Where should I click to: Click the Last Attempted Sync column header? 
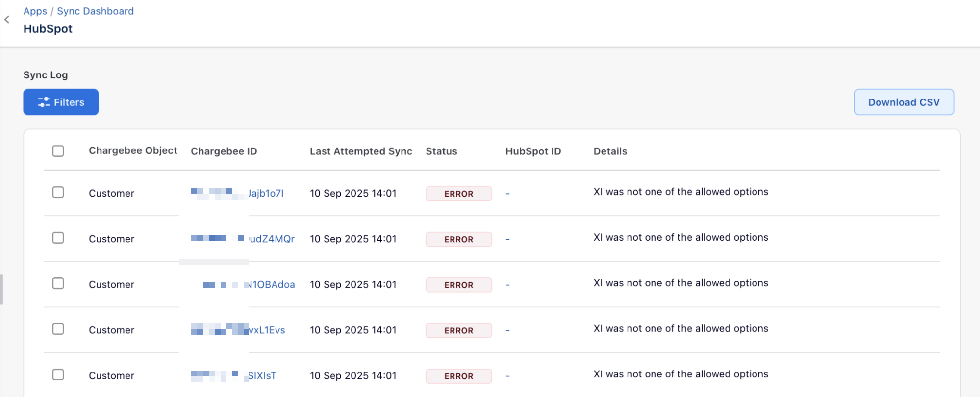click(361, 151)
